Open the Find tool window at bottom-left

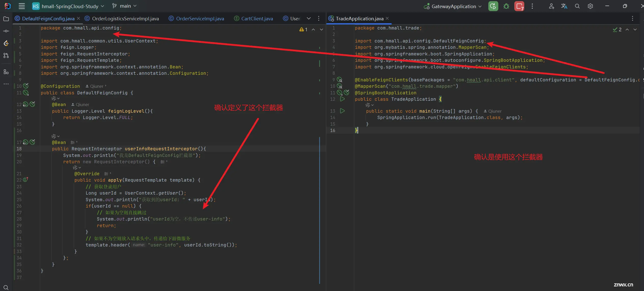point(6,287)
